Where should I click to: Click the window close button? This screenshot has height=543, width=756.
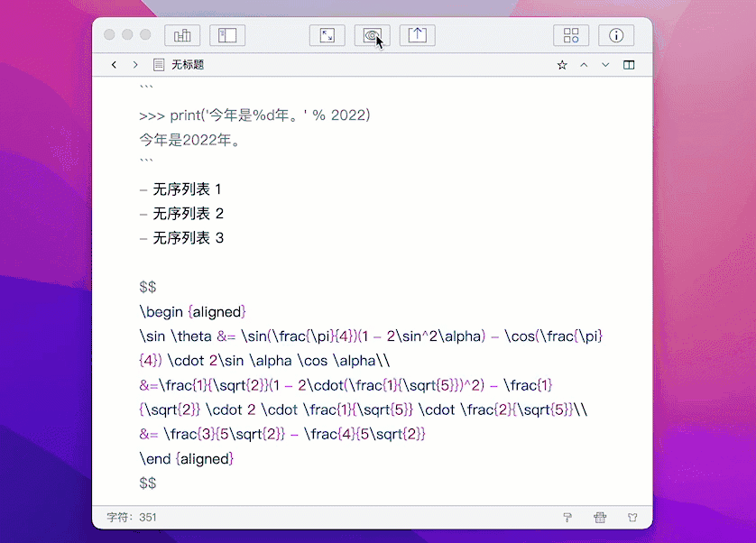[109, 34]
